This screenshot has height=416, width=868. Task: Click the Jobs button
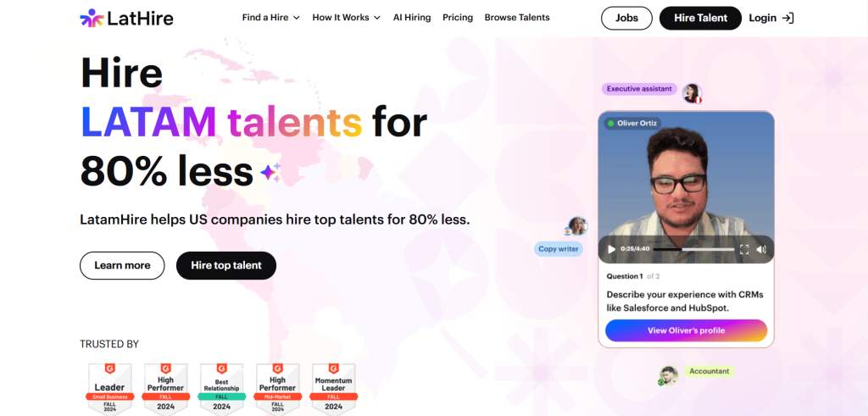pos(626,18)
